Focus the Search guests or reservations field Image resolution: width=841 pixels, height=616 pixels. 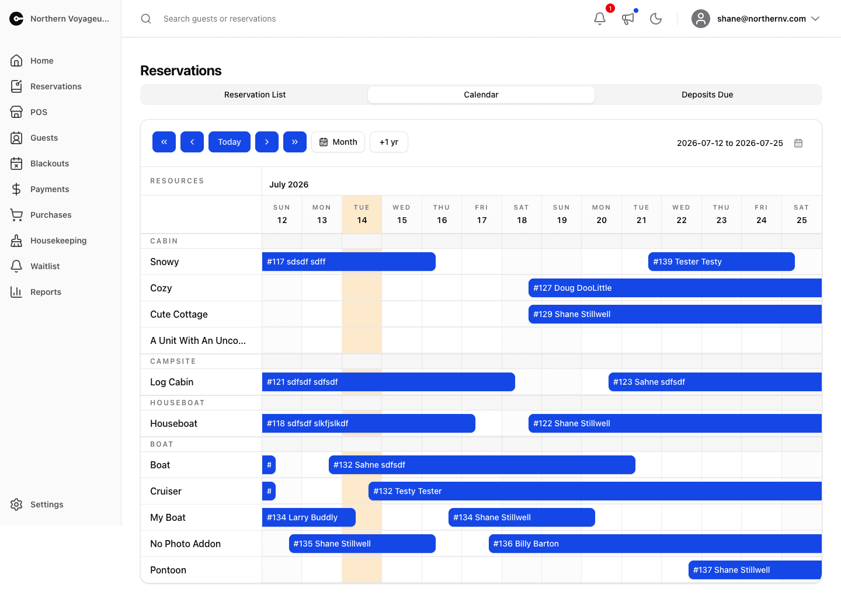click(362, 19)
